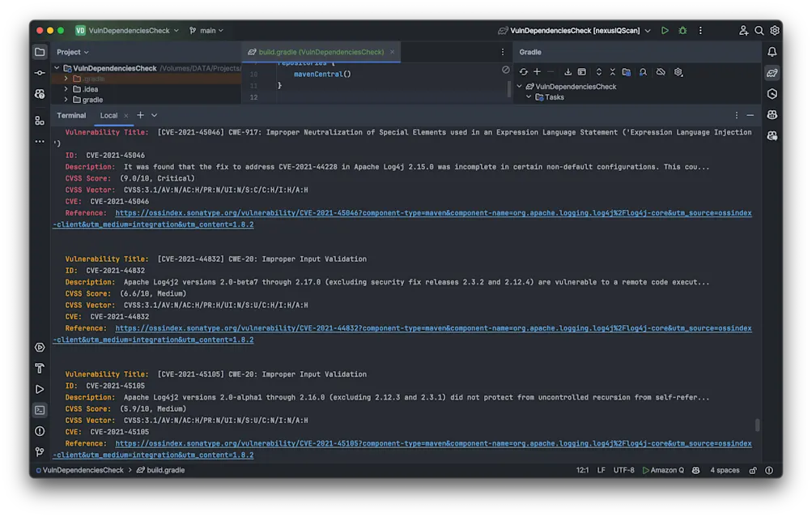Change the UTF-8 file encoding
The width and height of the screenshot is (812, 517).
[x=624, y=470]
